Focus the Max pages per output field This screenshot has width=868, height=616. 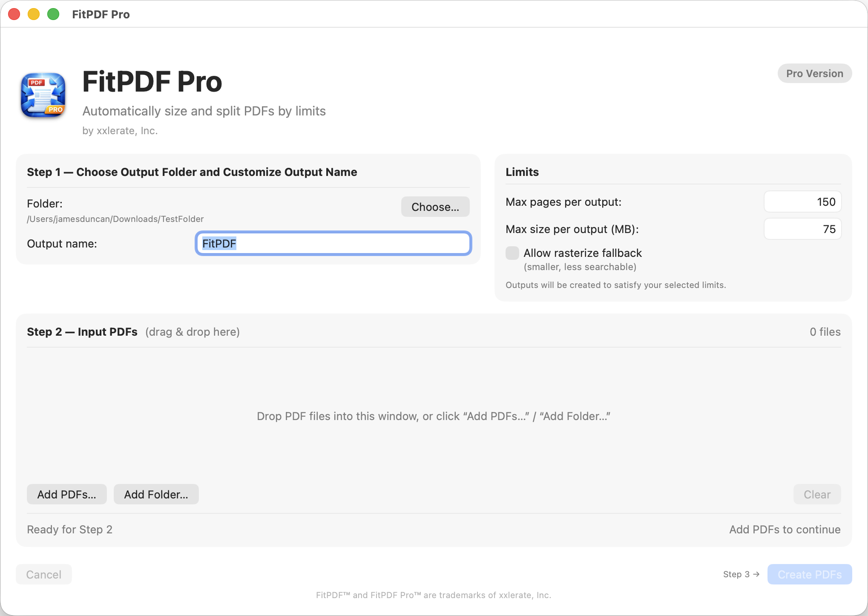[x=802, y=202]
